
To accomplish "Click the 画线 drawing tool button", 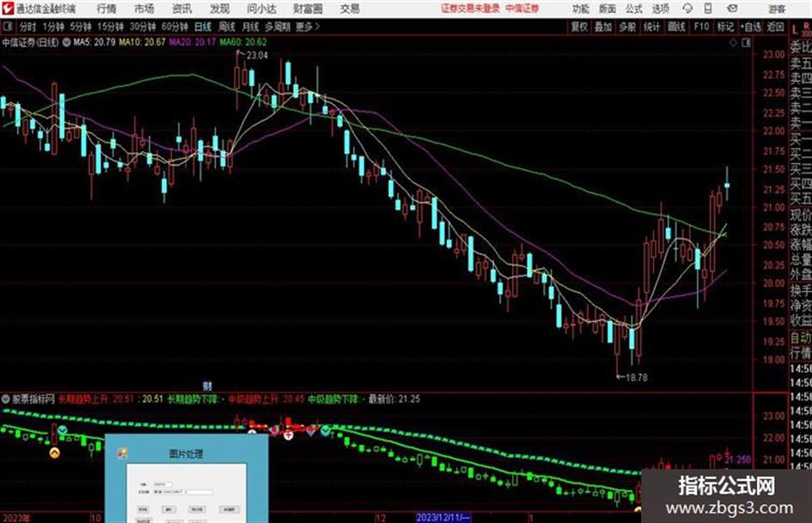I will coord(676,27).
